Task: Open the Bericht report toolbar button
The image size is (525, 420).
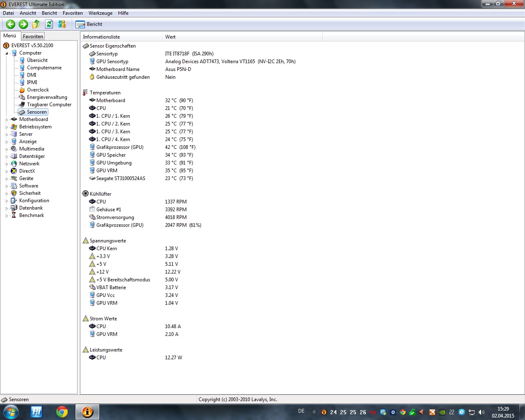Action: click(89, 24)
